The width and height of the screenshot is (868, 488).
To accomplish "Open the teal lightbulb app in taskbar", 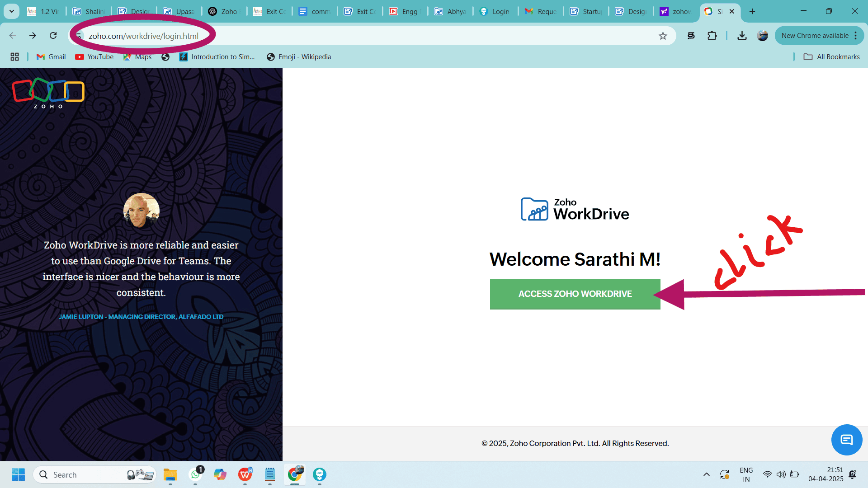I will (x=320, y=474).
